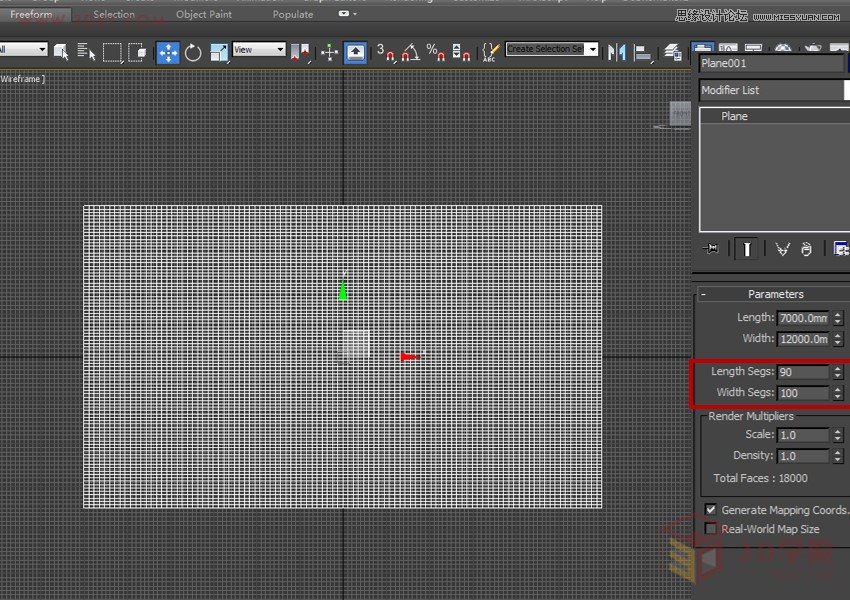The height and width of the screenshot is (600, 850).
Task: Disable the Generate Mapping Coords checkbox
Action: (x=710, y=509)
